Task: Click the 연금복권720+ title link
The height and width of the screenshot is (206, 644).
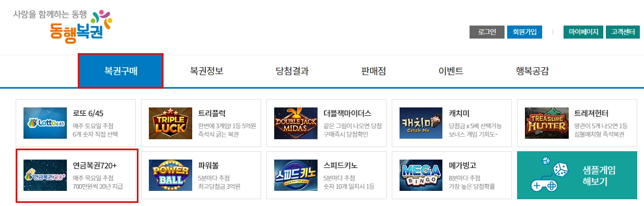Action: pyautogui.click(x=95, y=165)
